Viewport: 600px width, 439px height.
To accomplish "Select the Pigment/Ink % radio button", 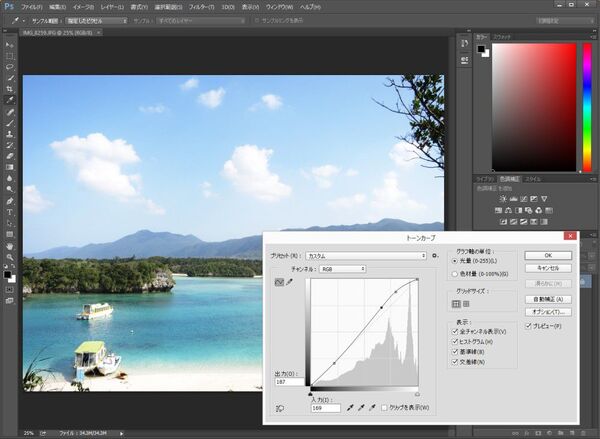I will (x=457, y=272).
